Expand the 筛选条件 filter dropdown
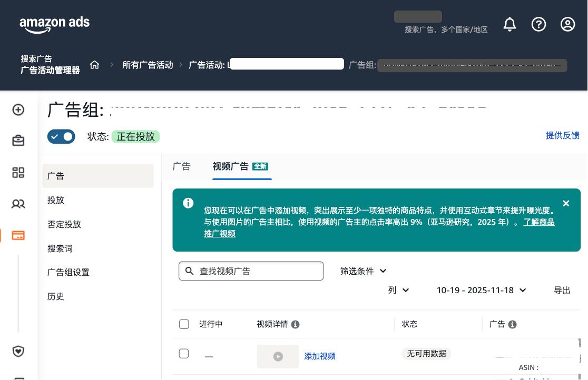The image size is (588, 380). point(363,271)
